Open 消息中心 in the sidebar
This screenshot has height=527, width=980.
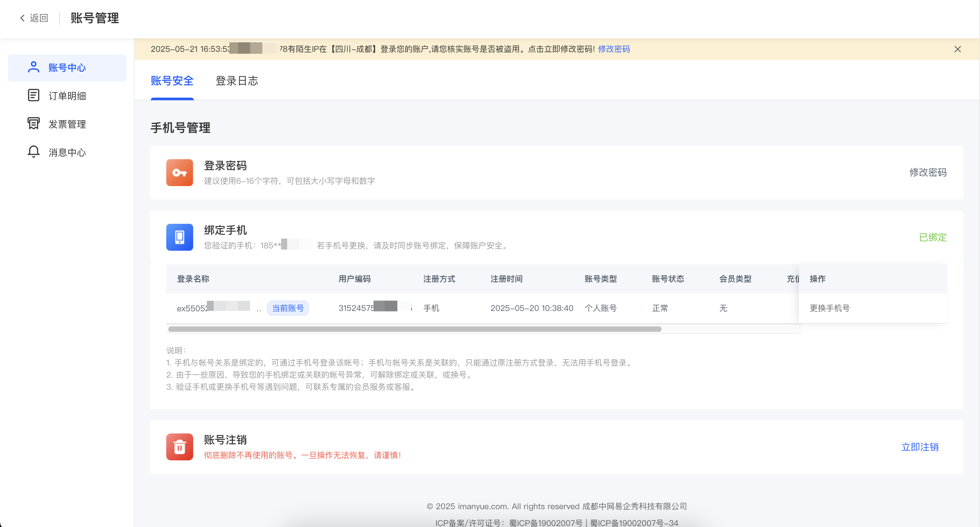(x=67, y=152)
